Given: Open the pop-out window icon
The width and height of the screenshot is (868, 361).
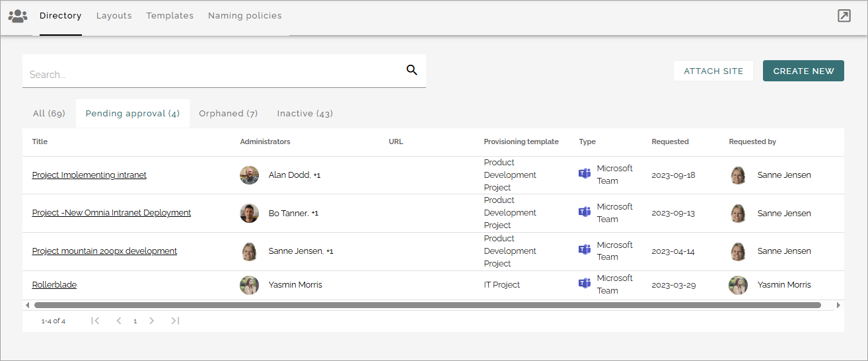Looking at the screenshot, I should [844, 16].
